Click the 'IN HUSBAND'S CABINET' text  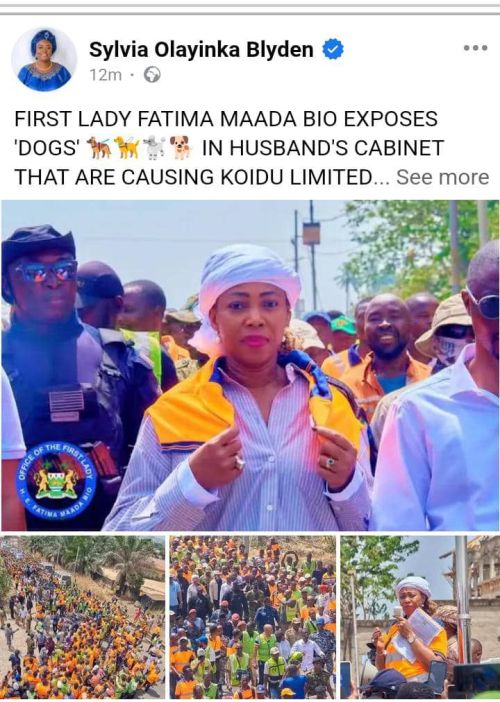point(323,148)
